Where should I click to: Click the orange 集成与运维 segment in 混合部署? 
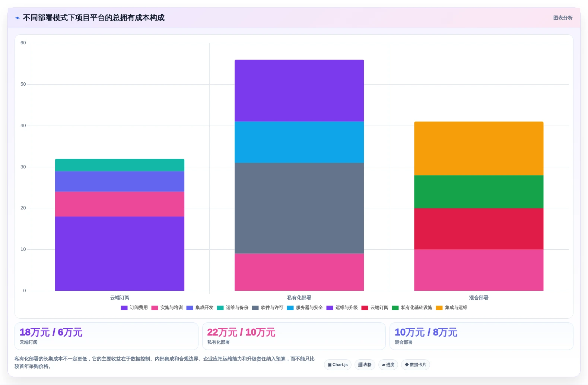(x=479, y=148)
